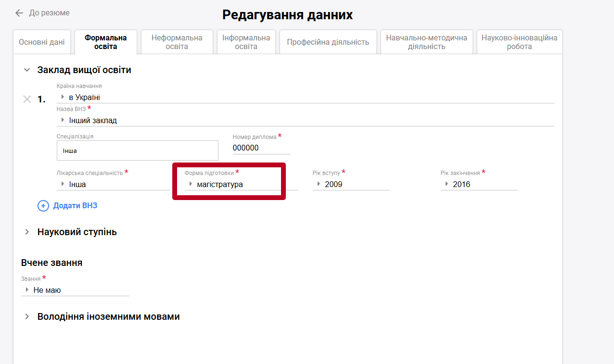Screen dimensions: 614x364
Task: Switch to the Основні дані tab
Action: click(42, 42)
